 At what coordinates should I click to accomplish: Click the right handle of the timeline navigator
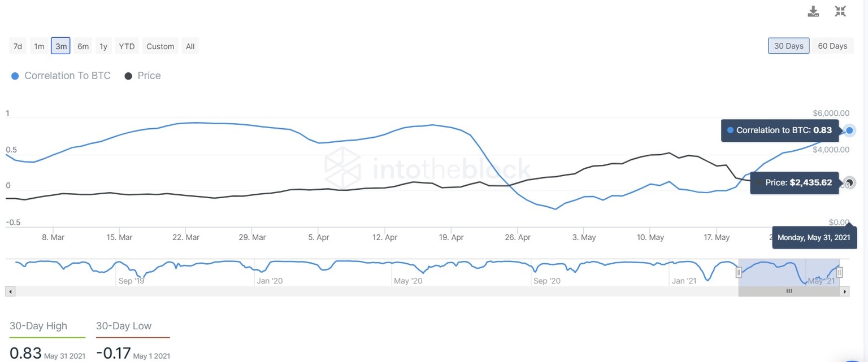click(x=840, y=272)
